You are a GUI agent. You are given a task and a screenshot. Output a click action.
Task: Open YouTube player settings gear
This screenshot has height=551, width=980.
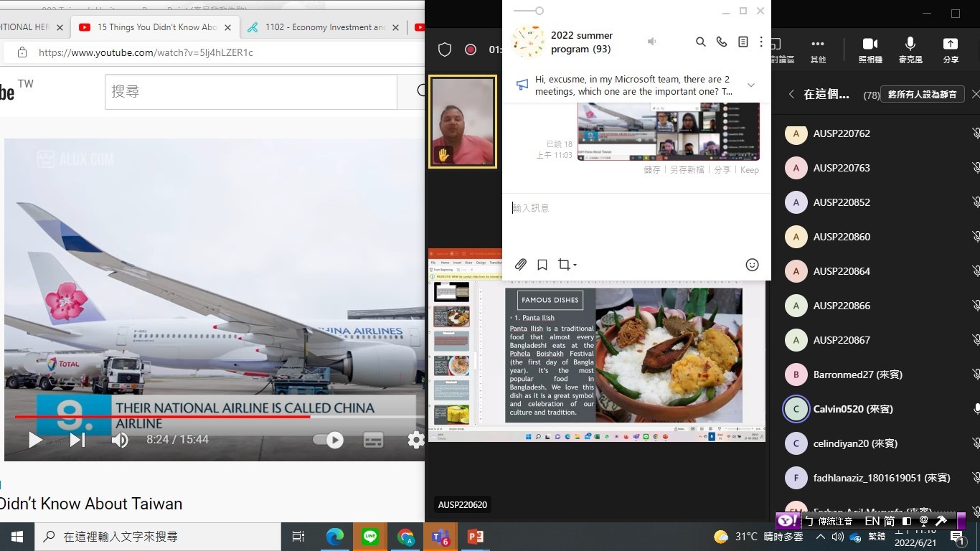click(416, 440)
